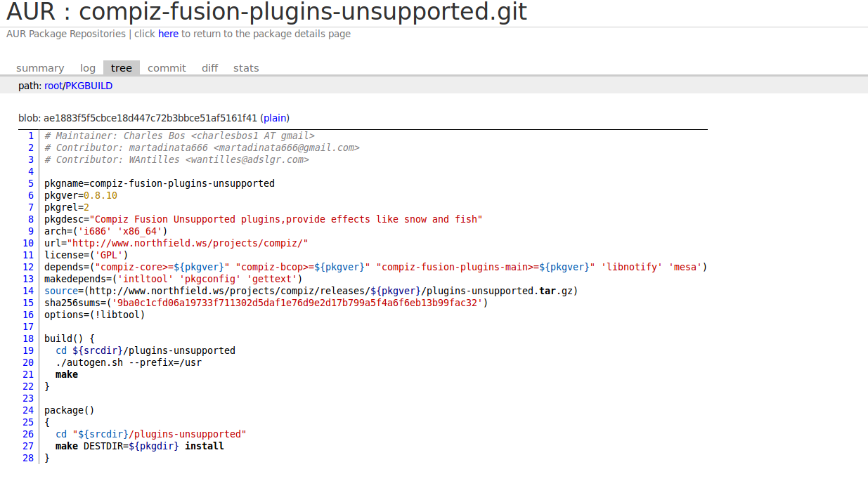Click the AUR page title heading

[266, 12]
